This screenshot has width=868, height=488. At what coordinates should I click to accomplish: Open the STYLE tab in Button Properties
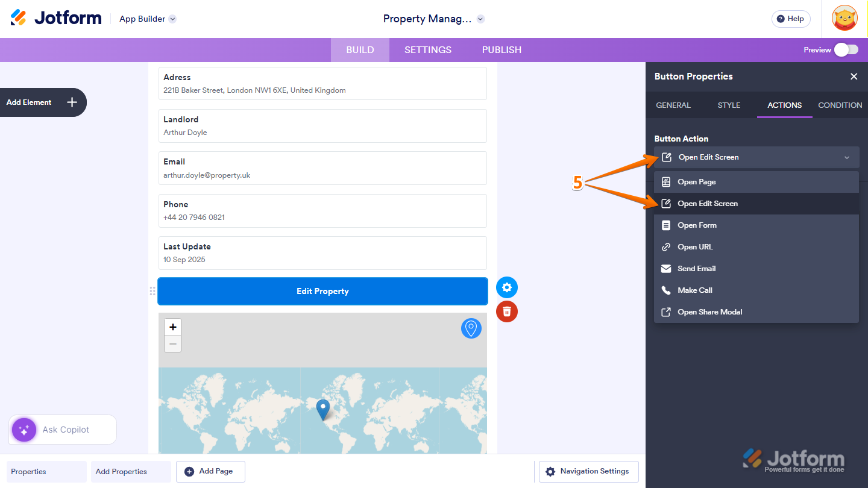click(729, 105)
